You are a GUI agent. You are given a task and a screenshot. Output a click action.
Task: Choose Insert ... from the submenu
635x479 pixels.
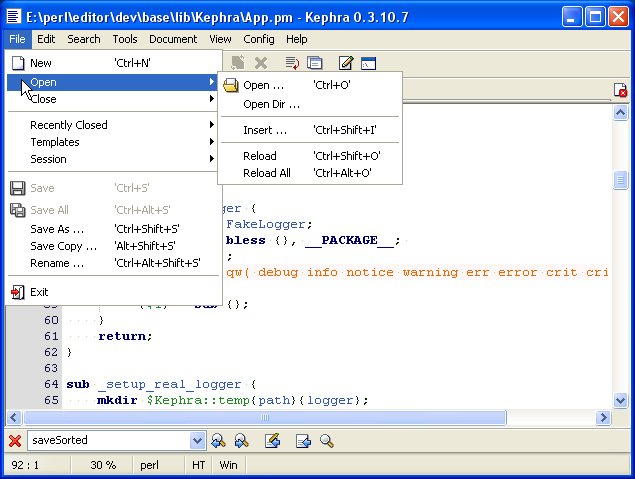pos(310,130)
